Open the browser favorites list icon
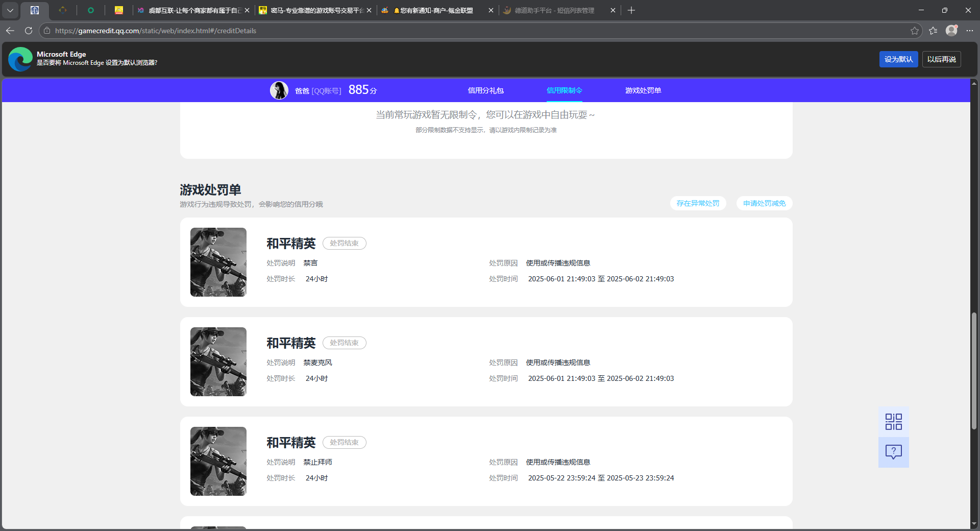Image resolution: width=980 pixels, height=531 pixels. 933,31
